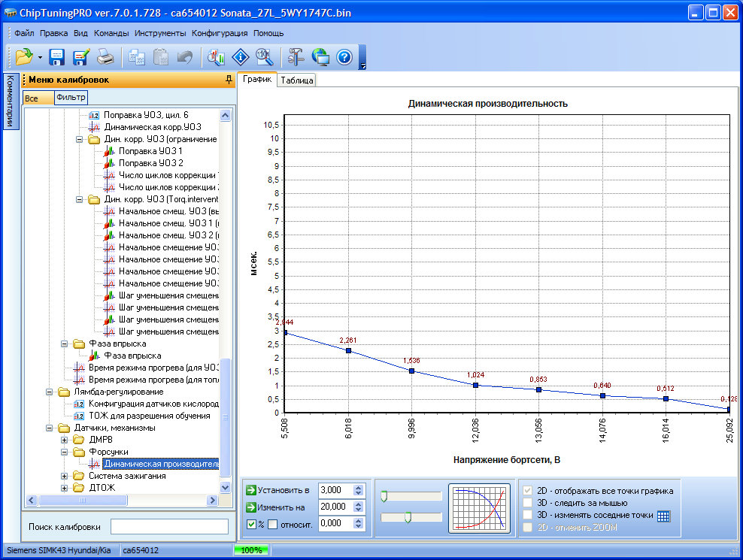743x560 pixels.
Task: Click the 'Фильтр' button in calibration menu
Action: (x=71, y=98)
